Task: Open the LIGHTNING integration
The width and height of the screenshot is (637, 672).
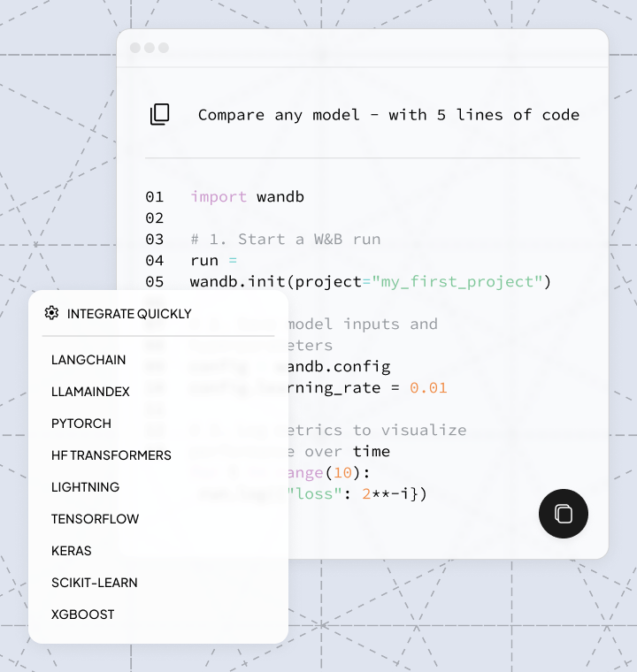Action: tap(85, 487)
